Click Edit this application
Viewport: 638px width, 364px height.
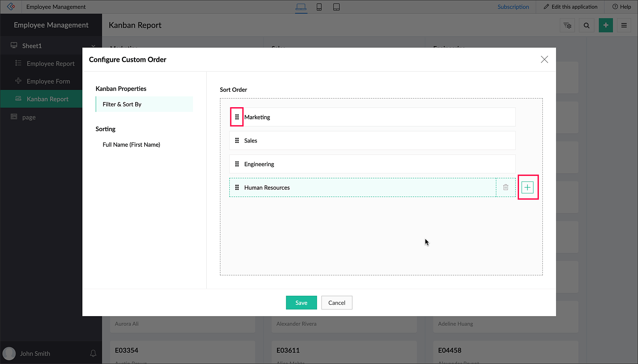(x=570, y=7)
